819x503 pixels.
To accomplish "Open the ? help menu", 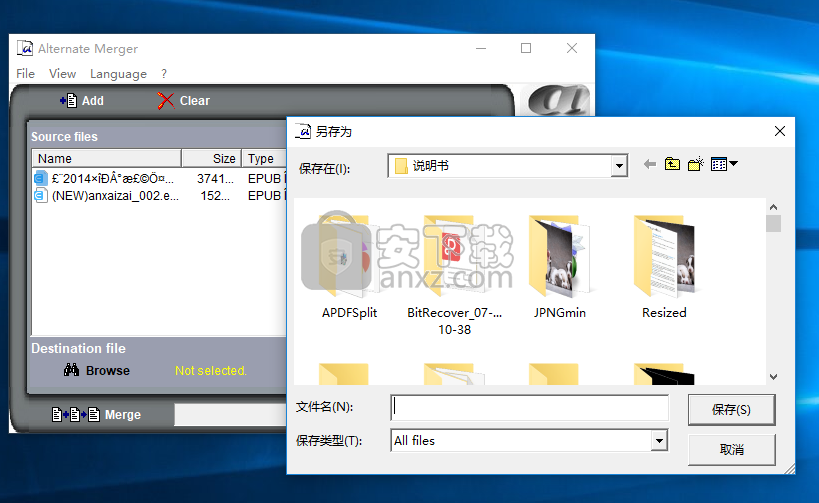I will [x=164, y=74].
